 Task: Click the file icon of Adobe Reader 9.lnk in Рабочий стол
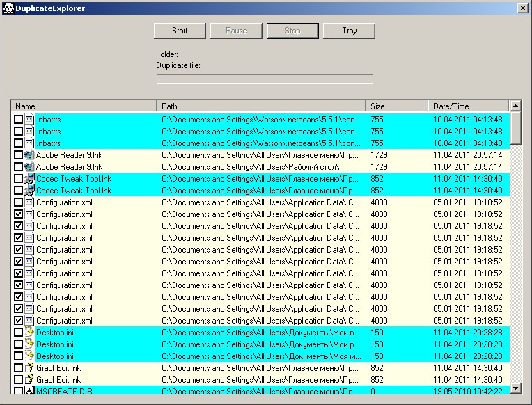tap(29, 167)
